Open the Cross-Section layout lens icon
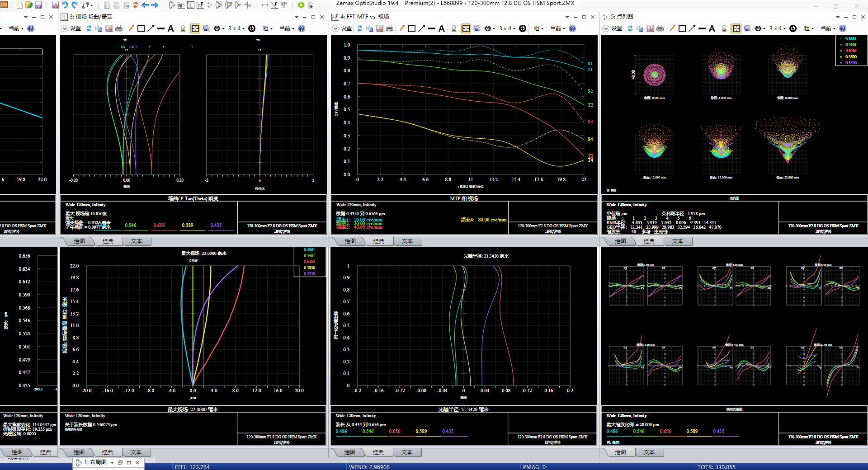Image resolution: width=868 pixels, height=470 pixels. (172, 5)
